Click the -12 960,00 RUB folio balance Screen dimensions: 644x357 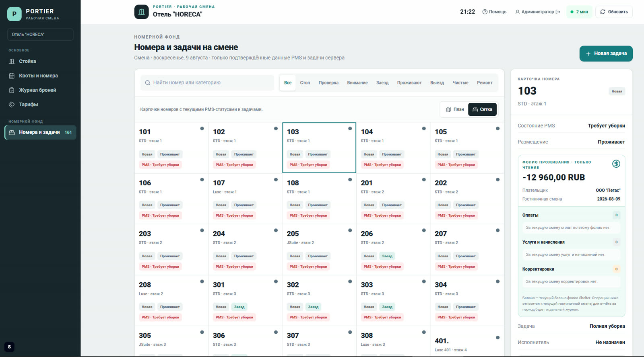pyautogui.click(x=553, y=177)
